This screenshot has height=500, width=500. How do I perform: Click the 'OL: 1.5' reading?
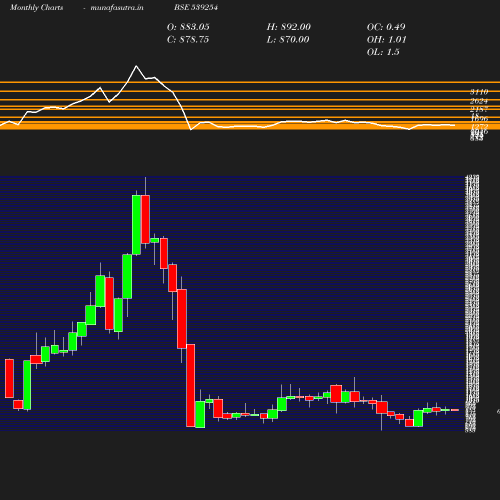click(383, 52)
